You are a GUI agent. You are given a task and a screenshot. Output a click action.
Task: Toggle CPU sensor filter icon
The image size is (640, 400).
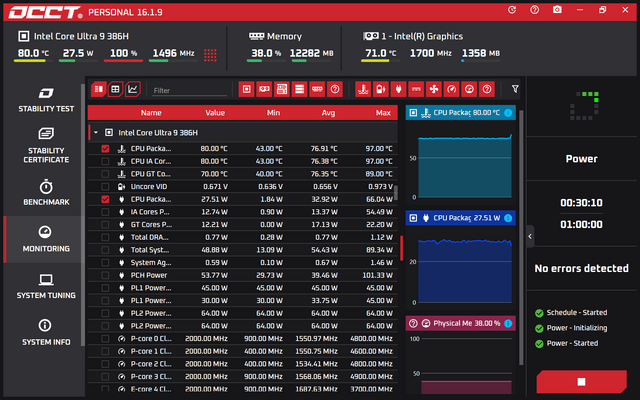(x=247, y=89)
